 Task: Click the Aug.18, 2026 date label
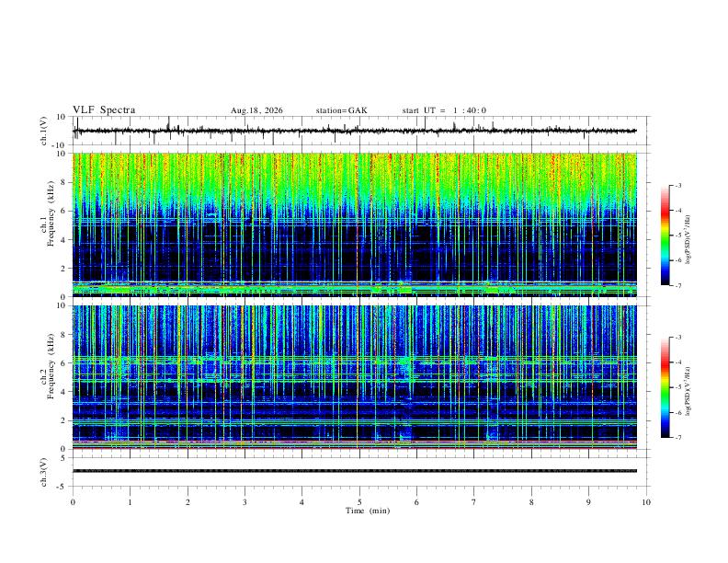coord(256,110)
